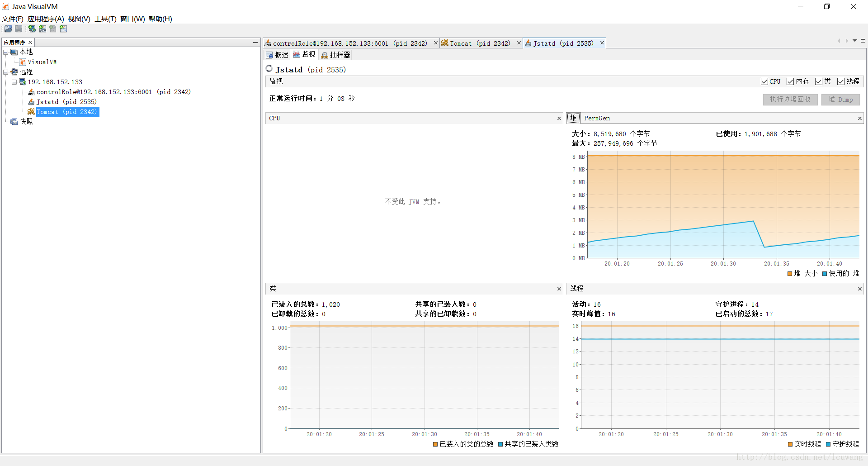The width and height of the screenshot is (868, 466).
Task: Collapse the 远程 tree node
Action: tap(6, 72)
